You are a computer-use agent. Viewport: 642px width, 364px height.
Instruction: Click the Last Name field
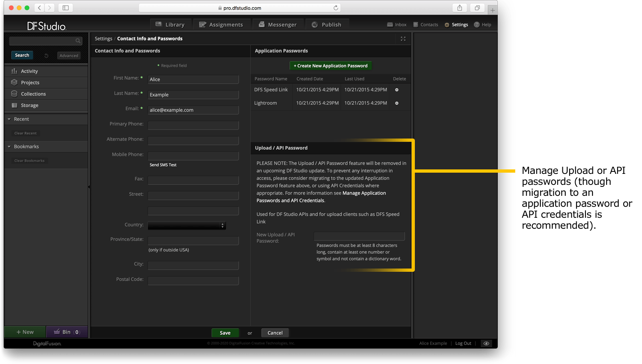click(193, 95)
